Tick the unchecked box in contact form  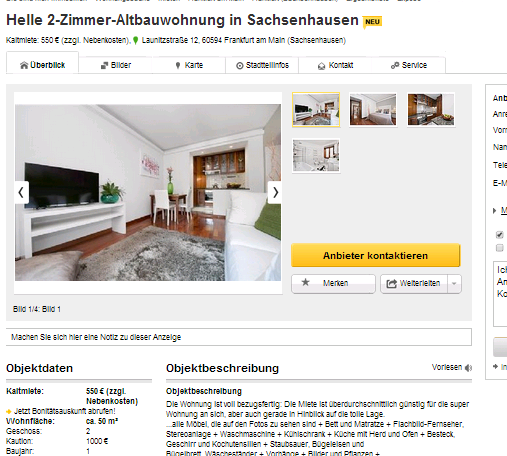(x=499, y=248)
